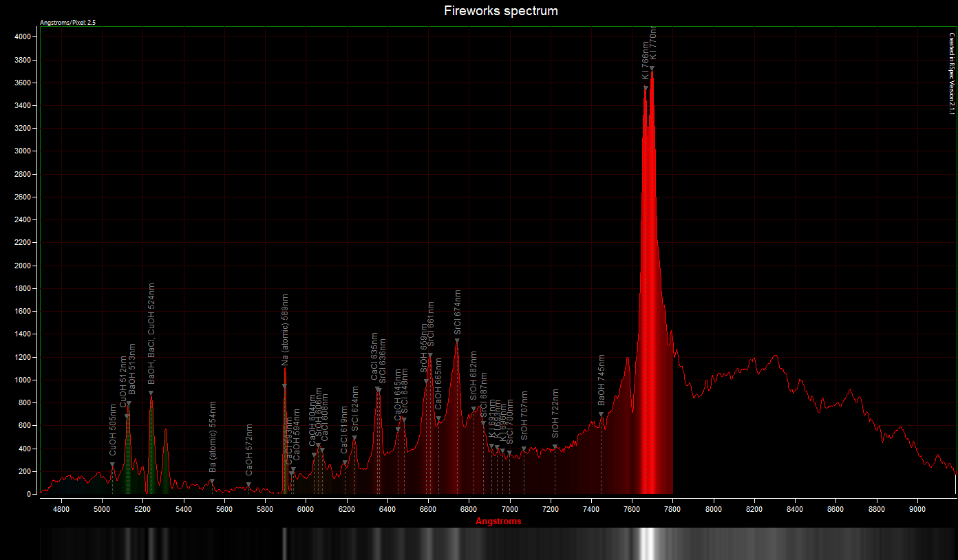Click the '6200' x-axis tick value

pyautogui.click(x=347, y=509)
